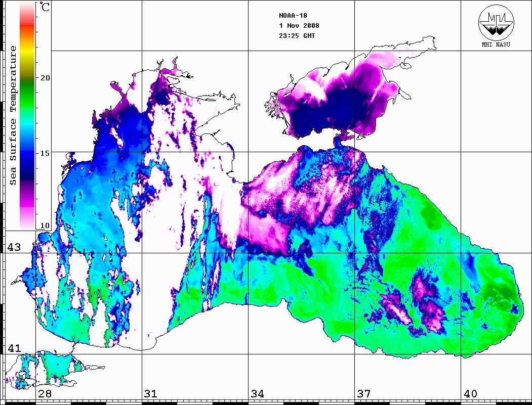Click longitude label "37"
This screenshot has height=405, width=532.
(364, 394)
